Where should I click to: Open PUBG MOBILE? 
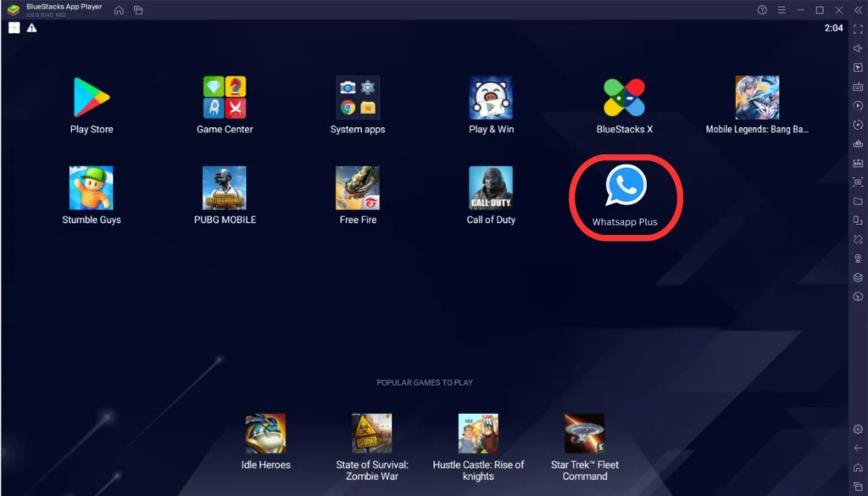pos(225,187)
